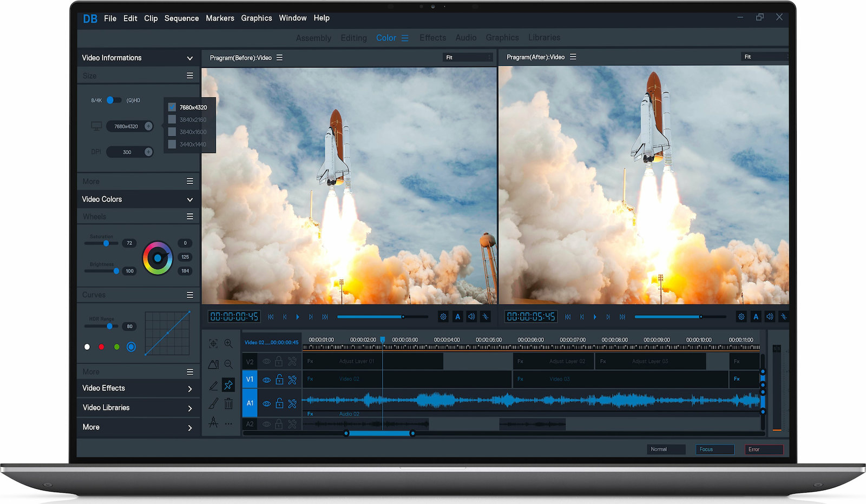Click the zoom in magnifier tool
The height and width of the screenshot is (504, 866).
[x=228, y=343]
